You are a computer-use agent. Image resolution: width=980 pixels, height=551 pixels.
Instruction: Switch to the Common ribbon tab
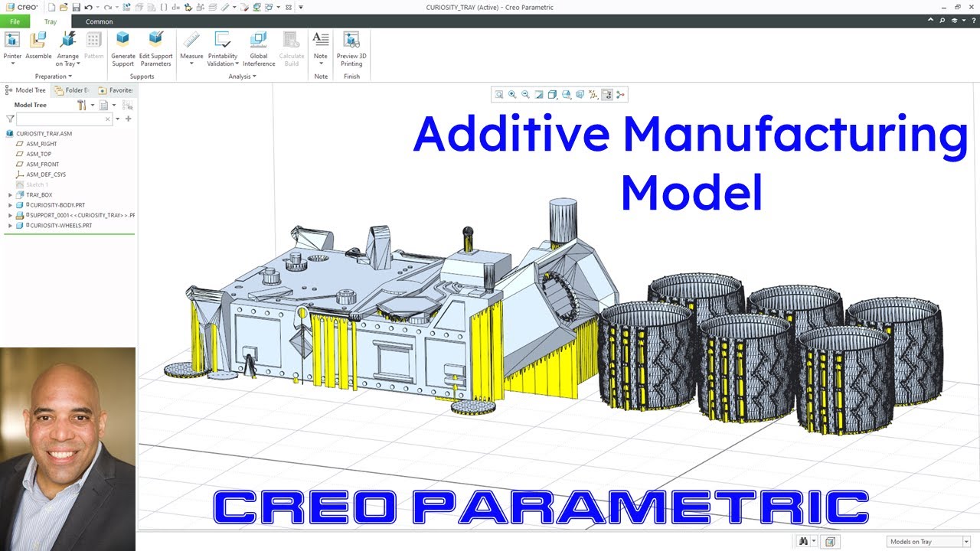point(99,21)
